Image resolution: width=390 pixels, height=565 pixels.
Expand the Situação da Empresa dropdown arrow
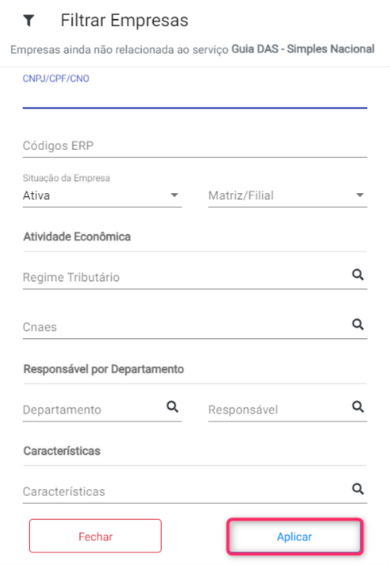coord(174,195)
